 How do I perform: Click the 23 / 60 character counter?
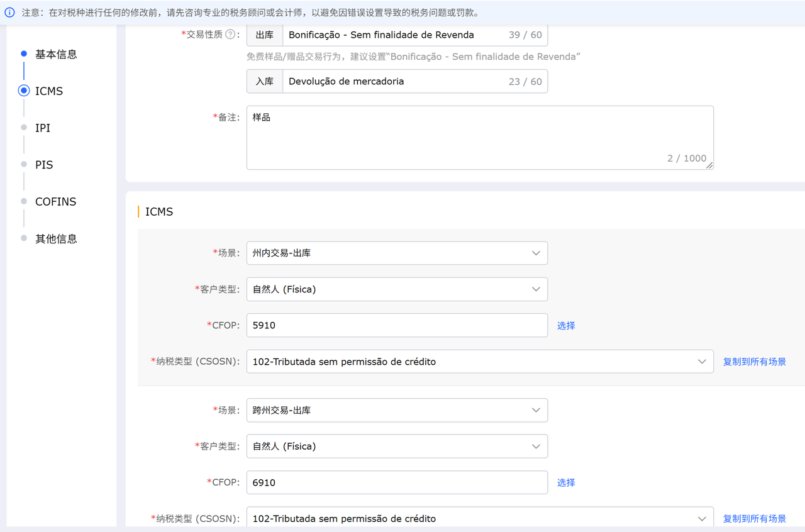pyautogui.click(x=525, y=82)
